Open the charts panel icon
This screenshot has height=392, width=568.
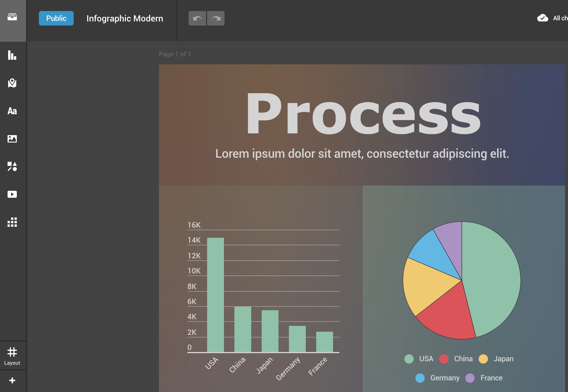(12, 55)
